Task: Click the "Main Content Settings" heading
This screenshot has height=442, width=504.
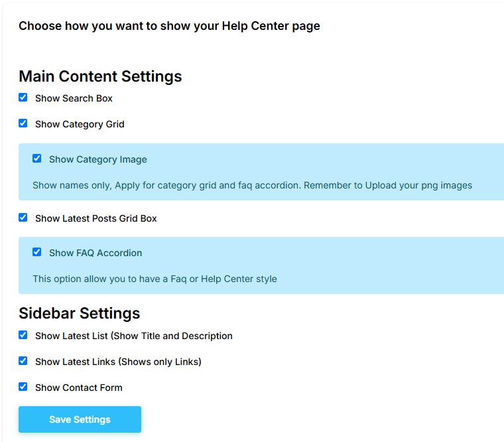Action: pos(100,76)
